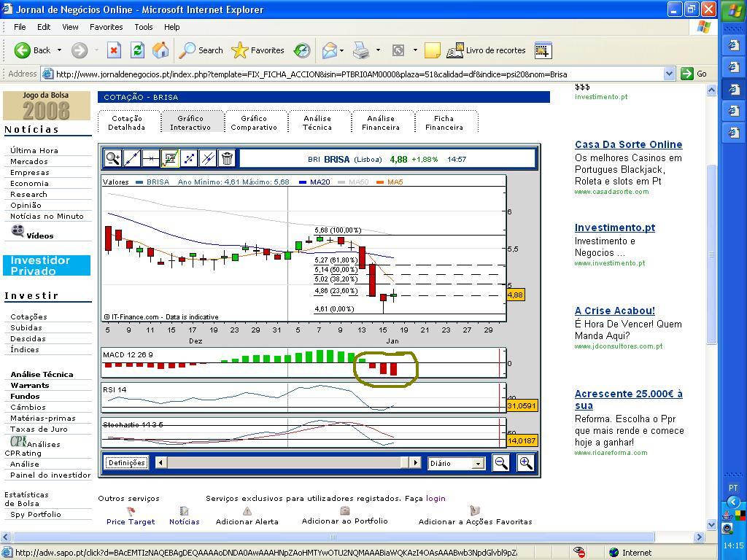Click the browser Back arrow button

tap(32, 50)
